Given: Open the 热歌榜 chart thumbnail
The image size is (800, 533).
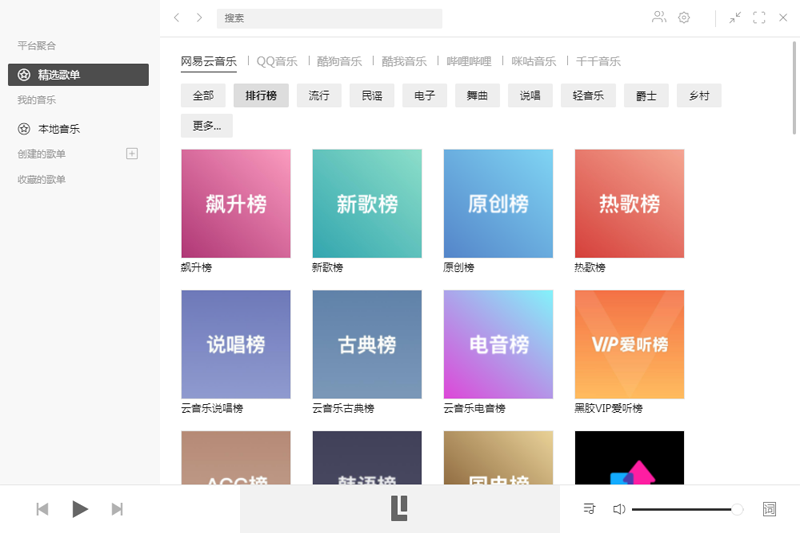Looking at the screenshot, I should click(x=629, y=204).
